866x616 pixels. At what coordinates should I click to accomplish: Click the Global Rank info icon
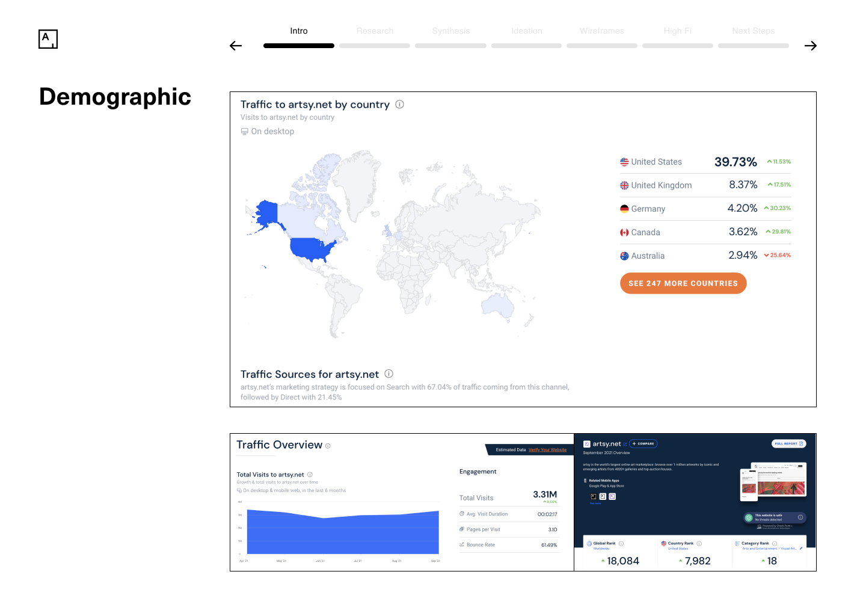tap(621, 543)
